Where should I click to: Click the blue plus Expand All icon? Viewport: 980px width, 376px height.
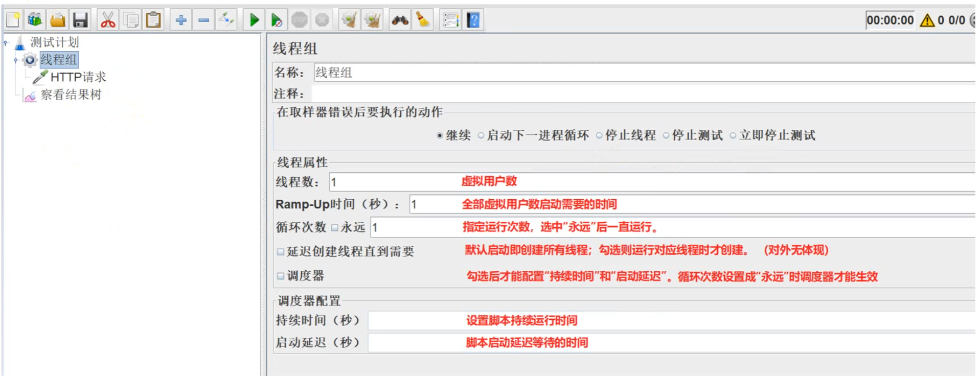181,20
